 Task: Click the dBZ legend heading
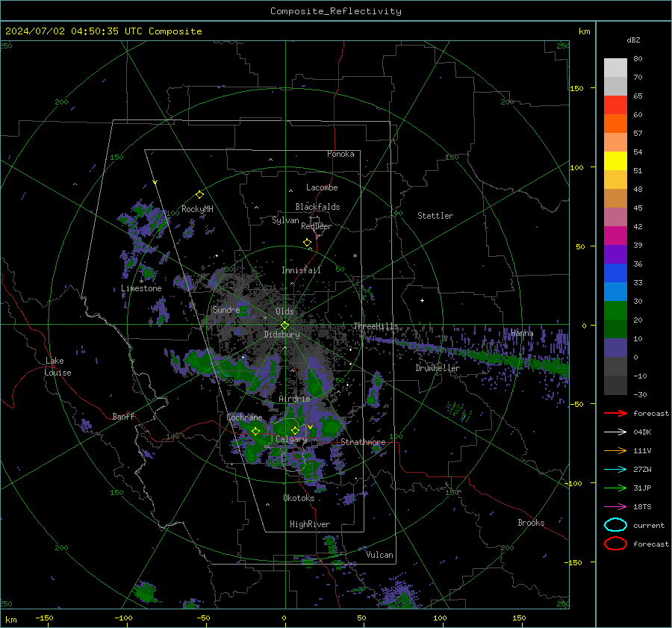(633, 40)
